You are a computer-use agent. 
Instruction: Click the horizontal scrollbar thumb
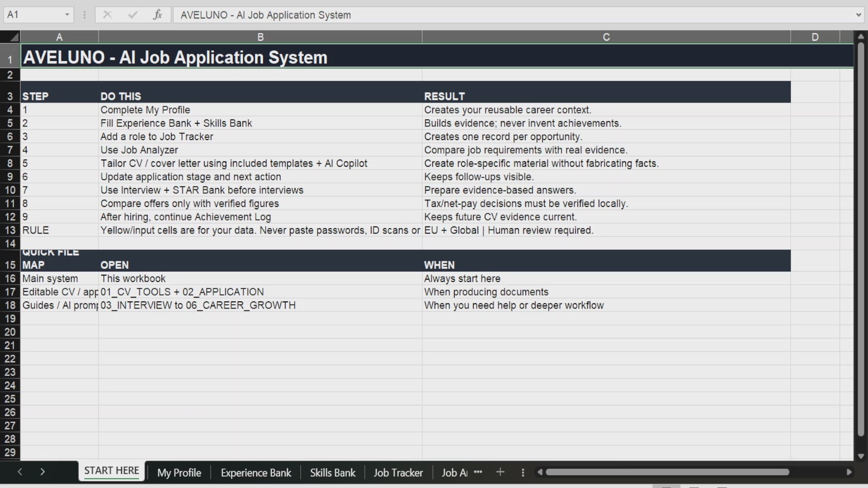click(x=667, y=472)
